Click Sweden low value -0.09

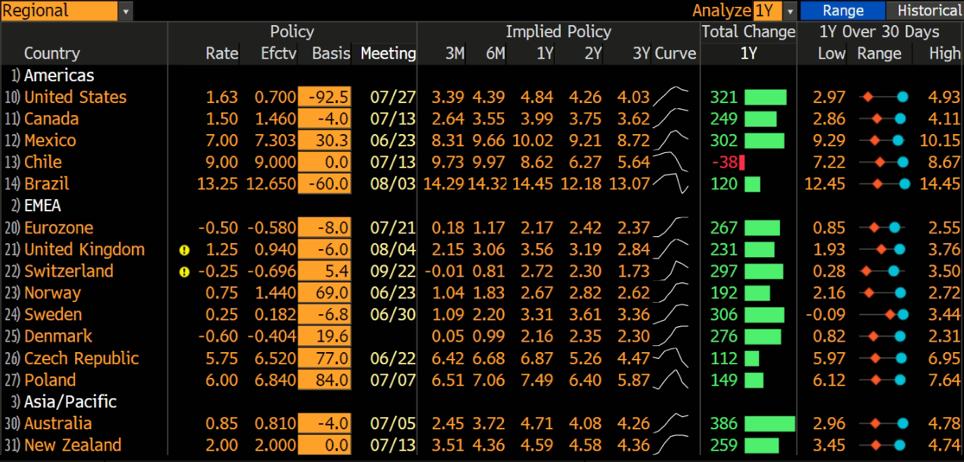click(828, 314)
